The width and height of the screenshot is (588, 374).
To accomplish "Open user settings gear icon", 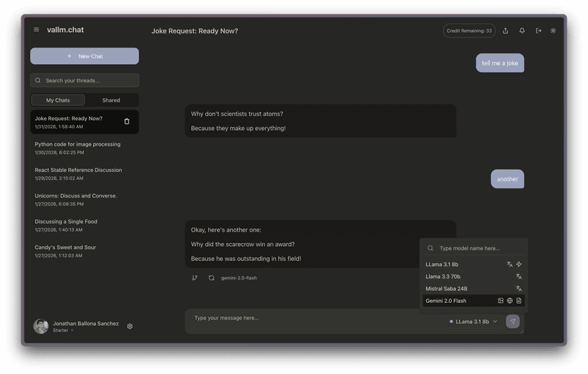I will tap(130, 326).
